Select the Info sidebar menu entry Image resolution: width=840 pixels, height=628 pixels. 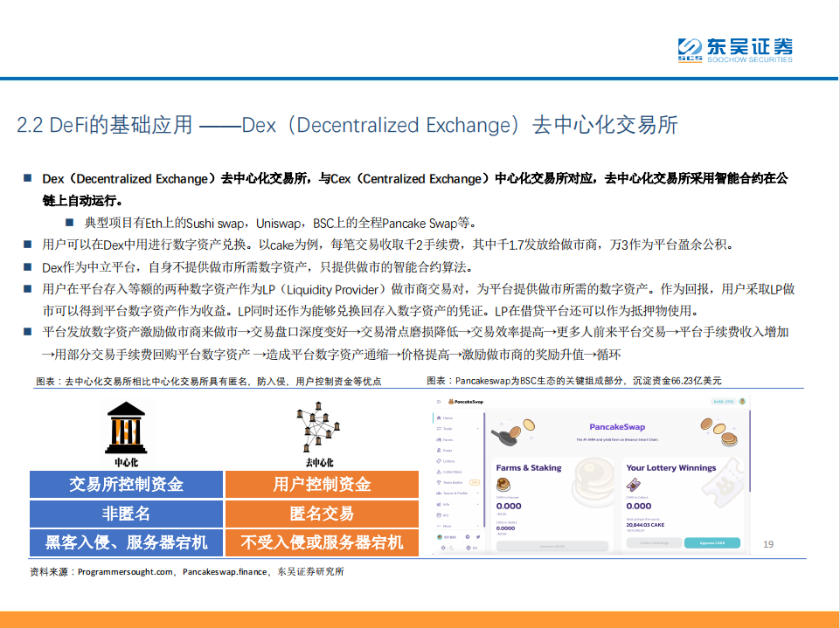[x=440, y=504]
